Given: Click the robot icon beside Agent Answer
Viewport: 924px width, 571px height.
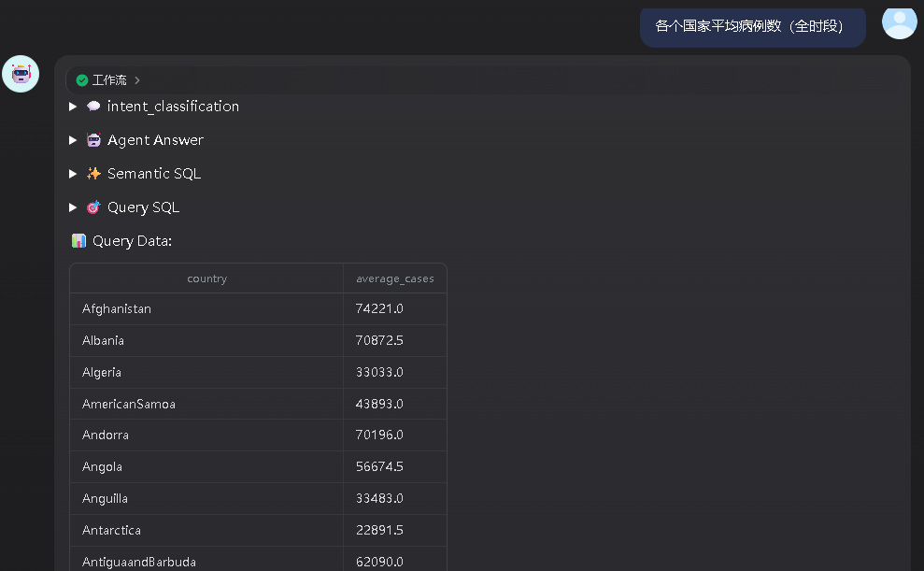Looking at the screenshot, I should click(x=93, y=139).
